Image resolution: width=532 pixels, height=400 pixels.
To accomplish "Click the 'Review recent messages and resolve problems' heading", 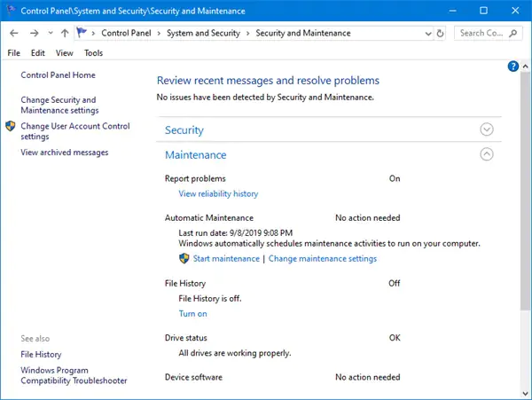I will [268, 81].
